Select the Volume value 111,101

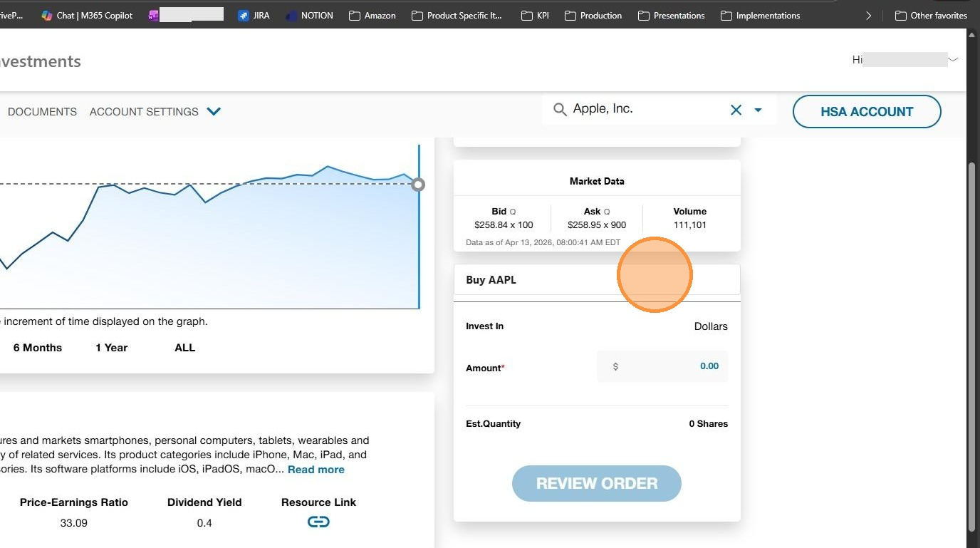pyautogui.click(x=690, y=225)
